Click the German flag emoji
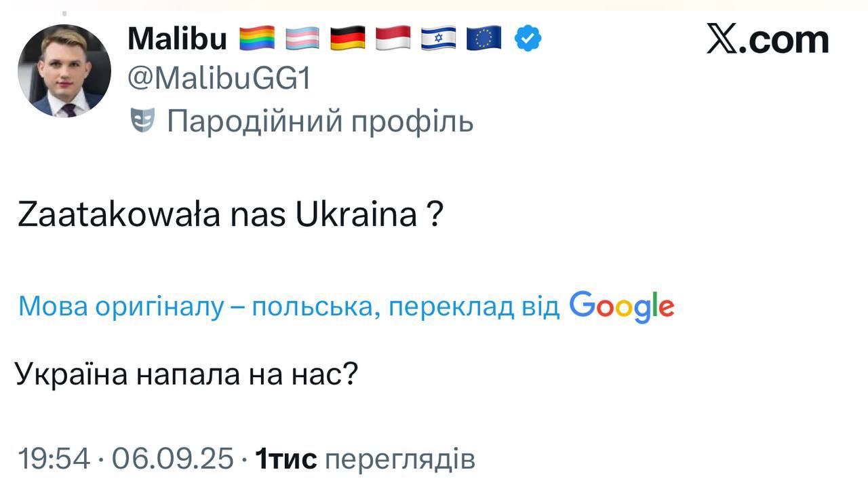868x485 pixels. pos(348,39)
